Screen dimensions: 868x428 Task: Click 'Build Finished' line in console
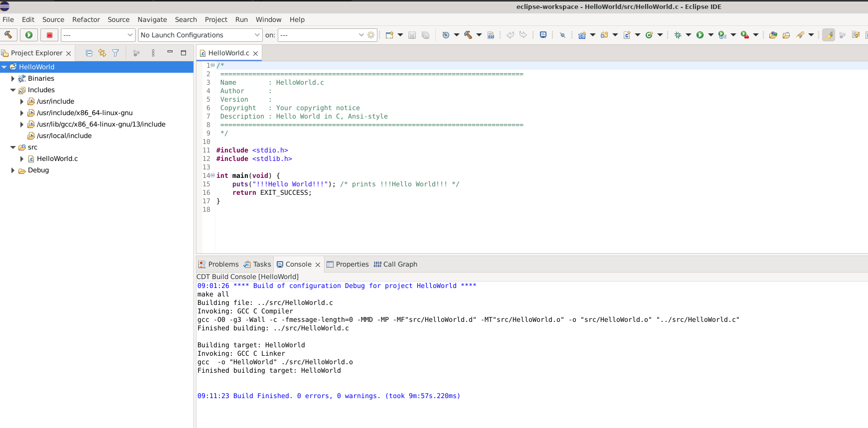pos(329,396)
